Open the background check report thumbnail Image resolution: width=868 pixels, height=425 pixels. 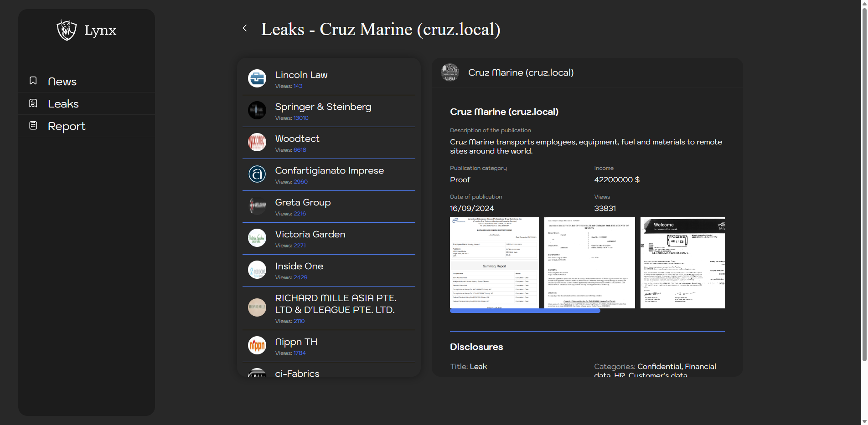coord(494,263)
